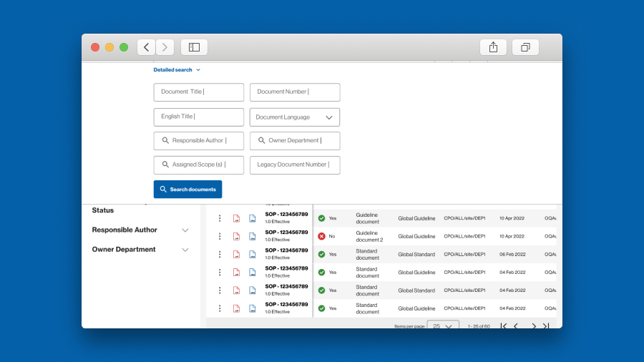Click '1 - 25 of 60' pagination text
Screen dimensions: 644x362
point(479,326)
